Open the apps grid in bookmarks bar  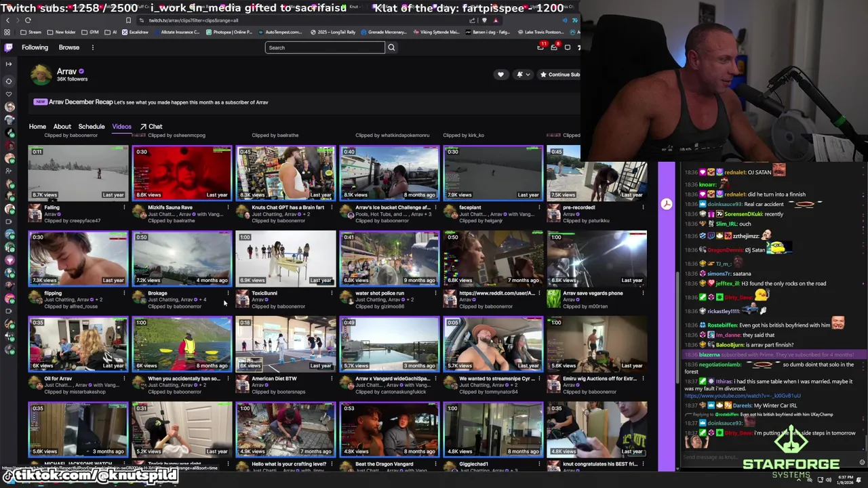(x=7, y=32)
